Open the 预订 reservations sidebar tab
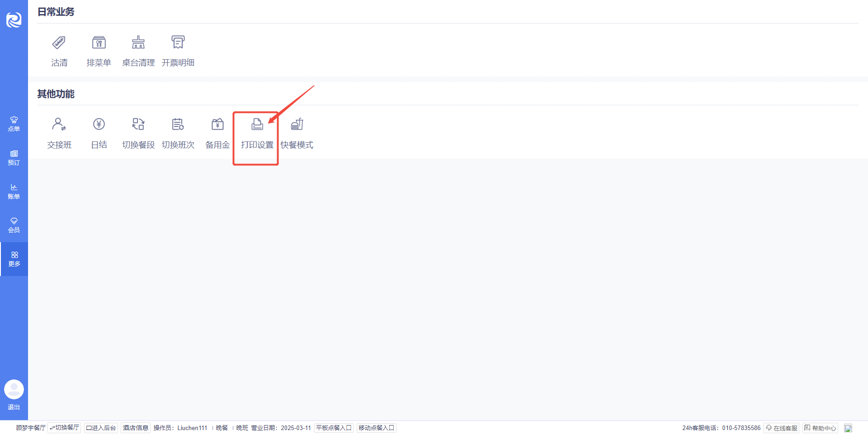The width and height of the screenshot is (868, 435). coord(14,158)
